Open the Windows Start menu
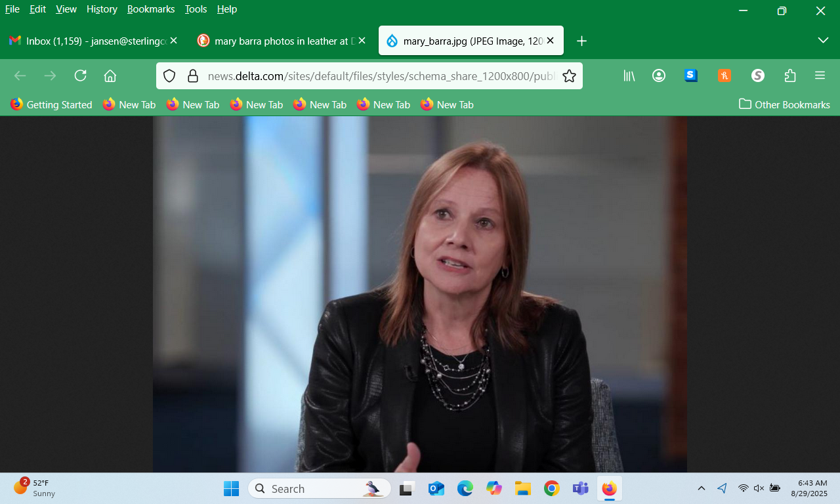This screenshot has width=840, height=504. [x=231, y=488]
